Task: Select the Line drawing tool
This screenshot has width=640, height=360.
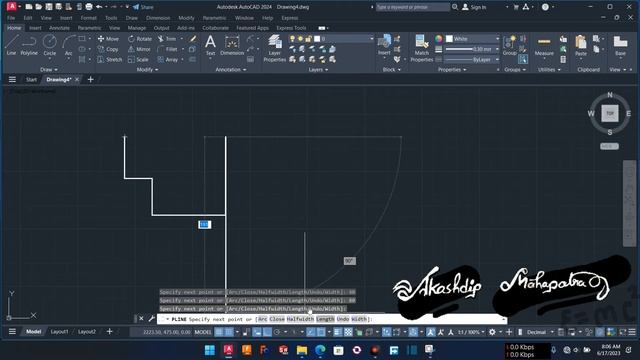Action: coord(11,44)
